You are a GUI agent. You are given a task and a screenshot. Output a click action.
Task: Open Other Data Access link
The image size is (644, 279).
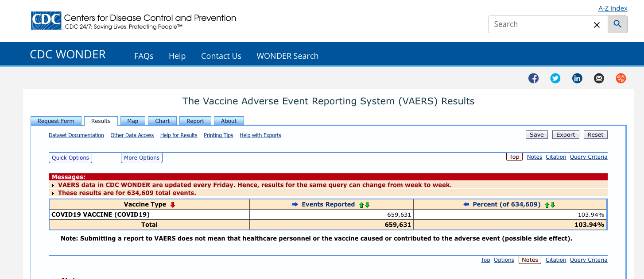click(132, 135)
